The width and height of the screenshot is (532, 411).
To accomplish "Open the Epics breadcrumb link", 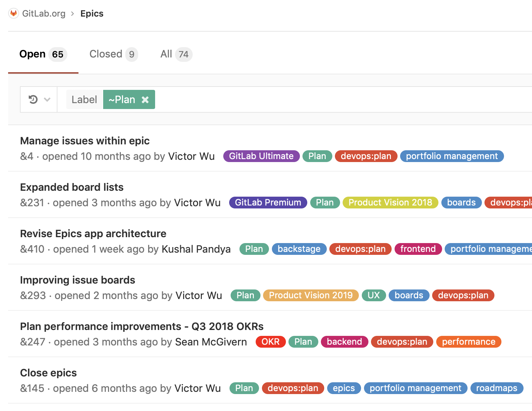I will 92,14.
